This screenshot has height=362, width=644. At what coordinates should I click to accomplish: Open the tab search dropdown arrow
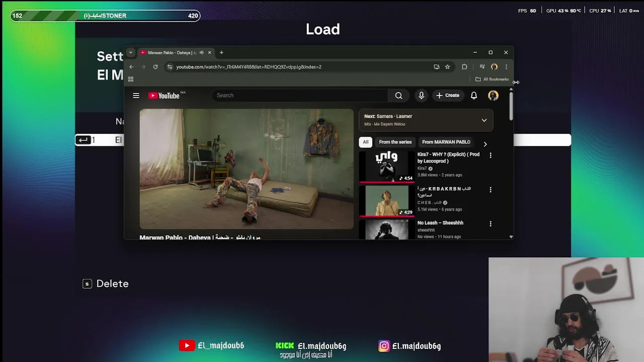coord(131,52)
